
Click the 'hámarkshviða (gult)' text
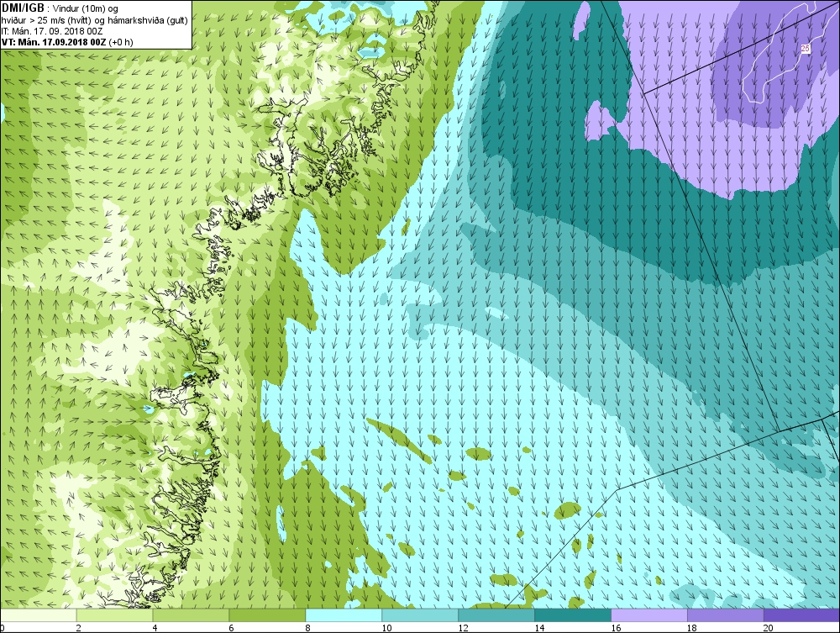click(150, 20)
